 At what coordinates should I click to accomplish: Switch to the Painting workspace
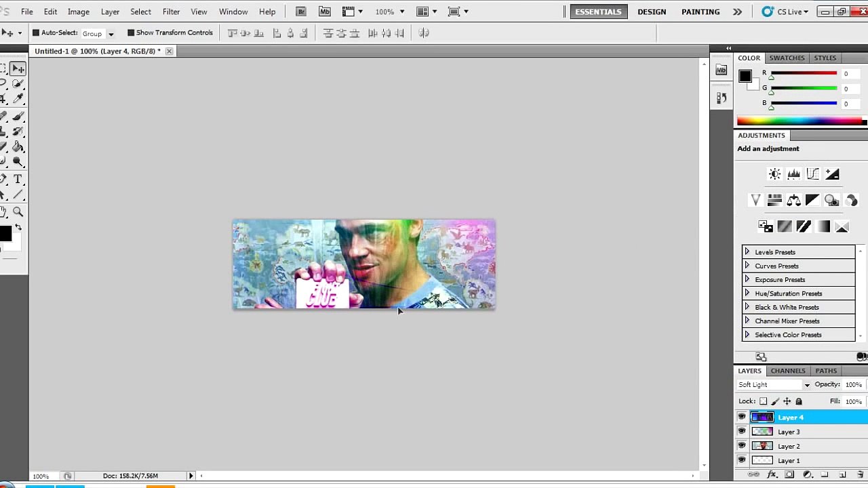701,12
